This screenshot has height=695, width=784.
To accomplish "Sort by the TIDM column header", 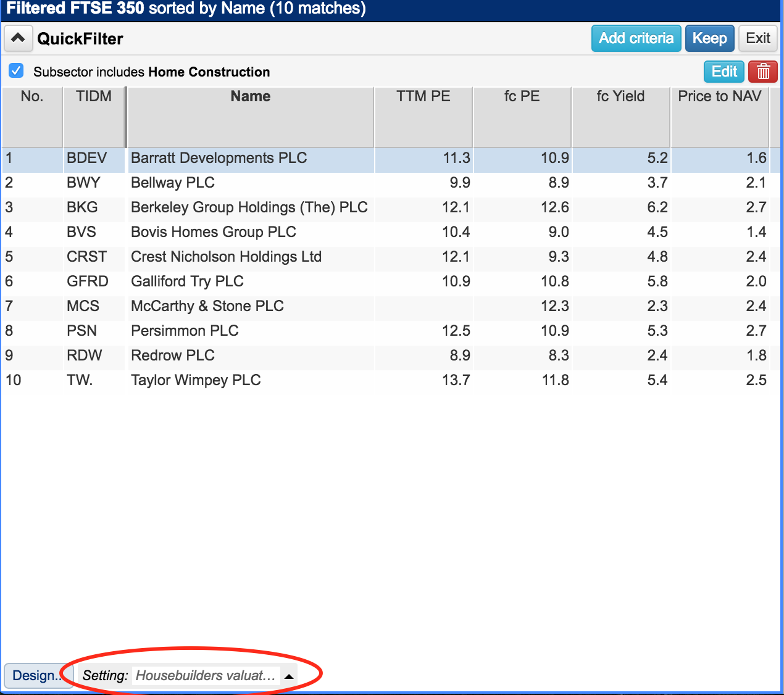I will 94,117.
